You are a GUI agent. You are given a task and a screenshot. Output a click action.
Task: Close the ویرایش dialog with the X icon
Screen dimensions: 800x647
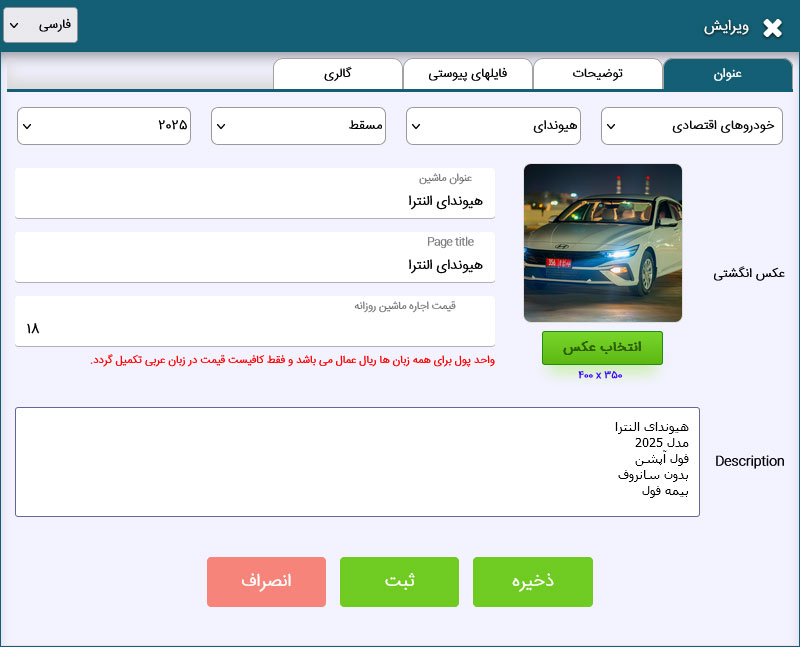[x=772, y=28]
